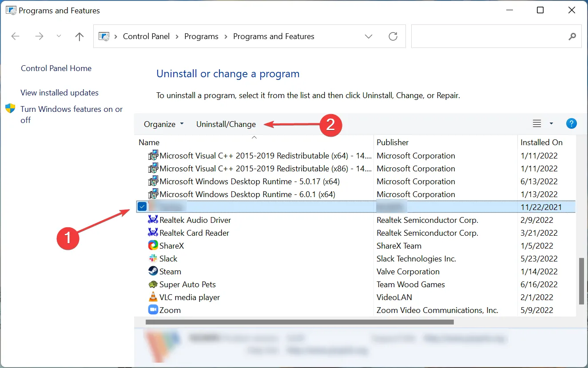This screenshot has width=588, height=368.
Task: Click the change view list icon
Action: tap(537, 123)
